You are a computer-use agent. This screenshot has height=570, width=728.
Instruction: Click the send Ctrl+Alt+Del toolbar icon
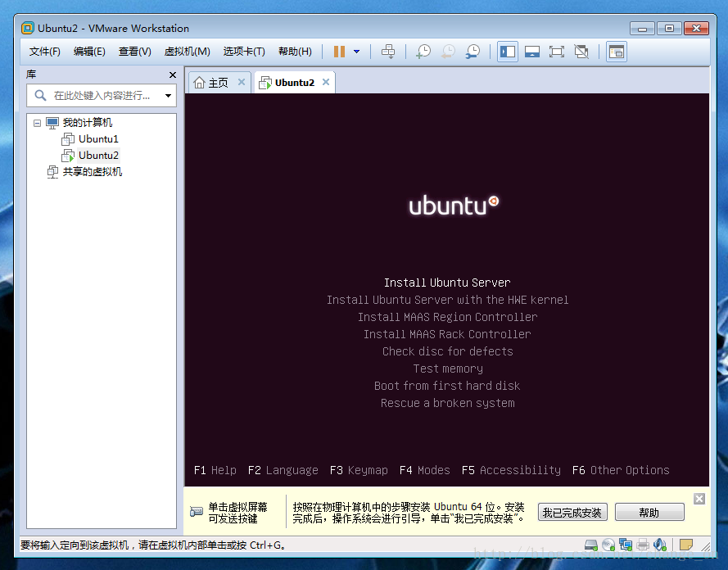388,52
